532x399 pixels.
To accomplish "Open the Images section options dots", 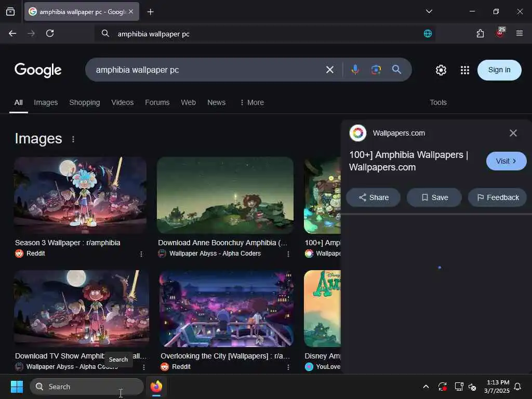I will pos(73,139).
